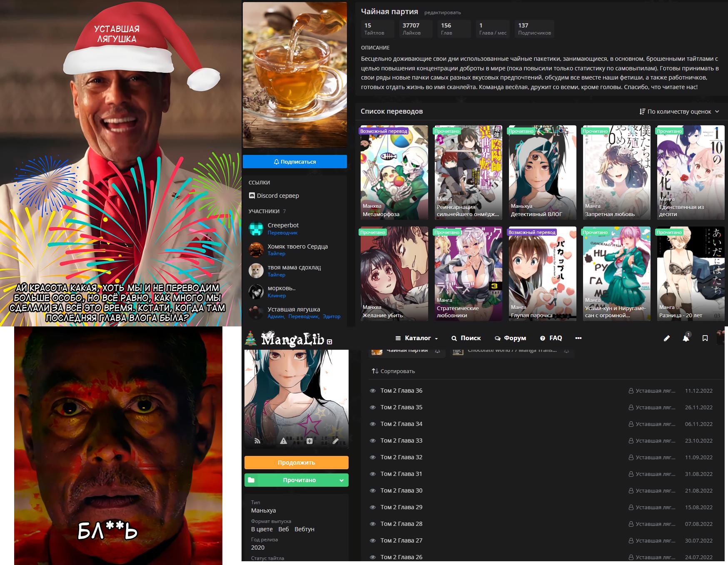The height and width of the screenshot is (565, 728).
Task: Open chapter Том 2 Глава 27
Action: pos(401,540)
